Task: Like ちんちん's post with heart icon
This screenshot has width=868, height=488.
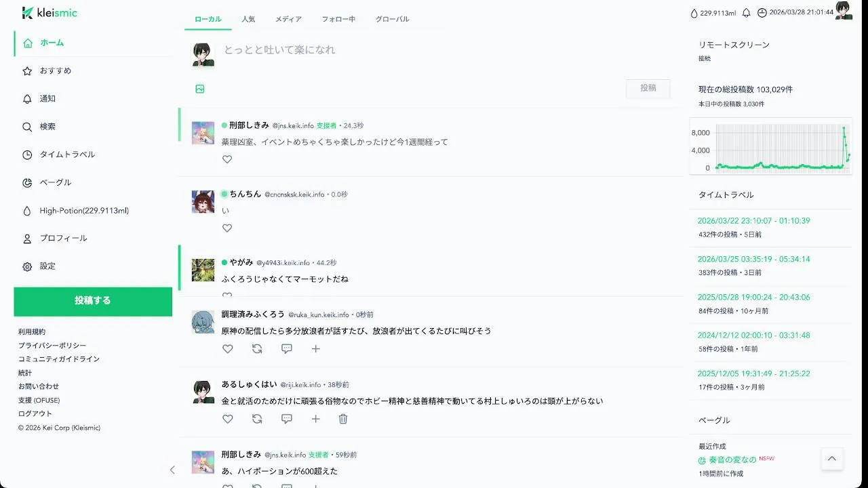Action: pos(227,228)
